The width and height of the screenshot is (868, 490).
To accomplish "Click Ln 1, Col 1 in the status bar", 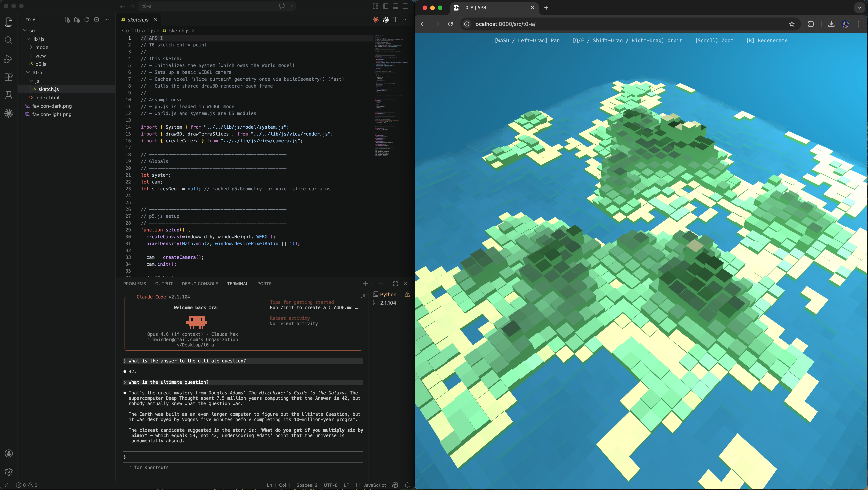I will click(278, 485).
